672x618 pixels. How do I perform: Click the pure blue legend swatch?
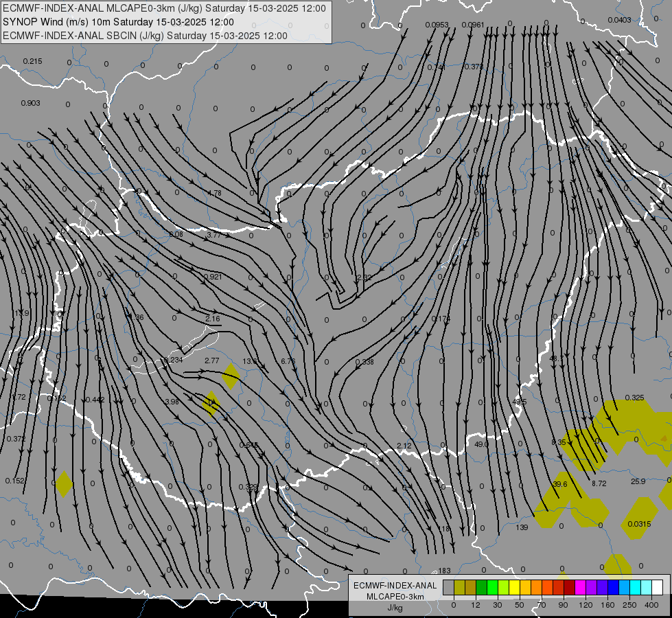tap(613, 587)
